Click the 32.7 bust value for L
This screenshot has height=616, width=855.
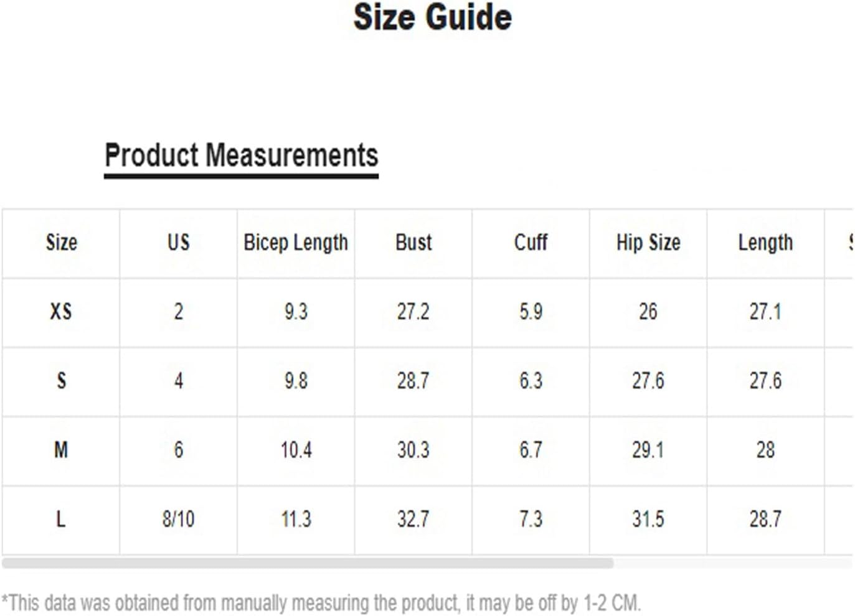[413, 518]
